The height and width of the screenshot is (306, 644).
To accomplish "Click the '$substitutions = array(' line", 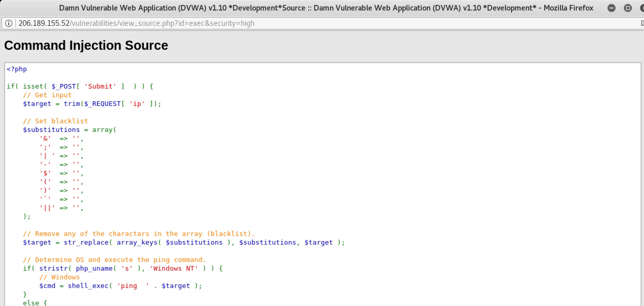I will [70, 130].
